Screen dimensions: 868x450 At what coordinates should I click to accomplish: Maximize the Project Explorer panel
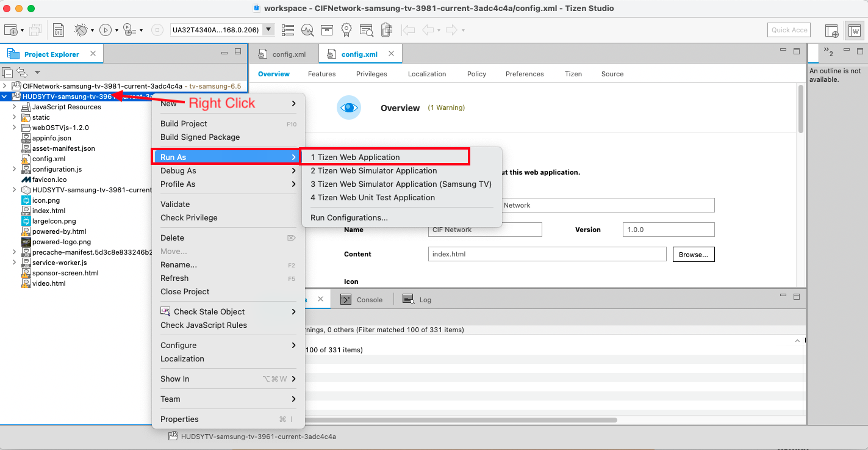[x=238, y=52]
